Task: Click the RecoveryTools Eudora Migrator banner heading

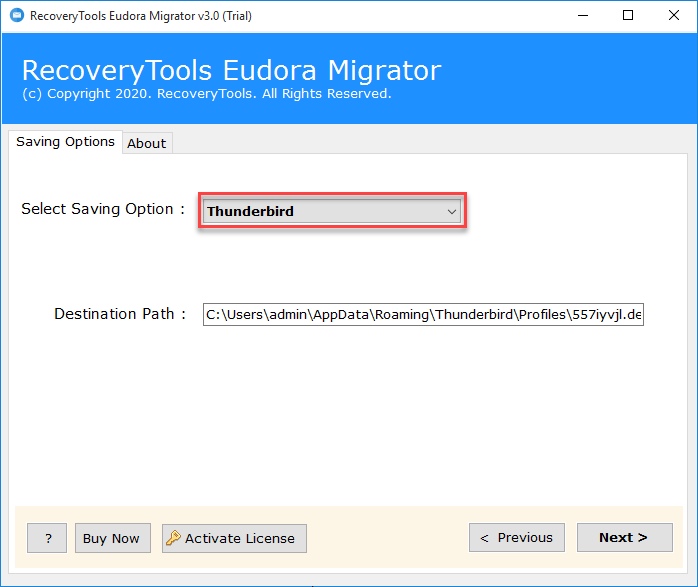Action: point(231,70)
